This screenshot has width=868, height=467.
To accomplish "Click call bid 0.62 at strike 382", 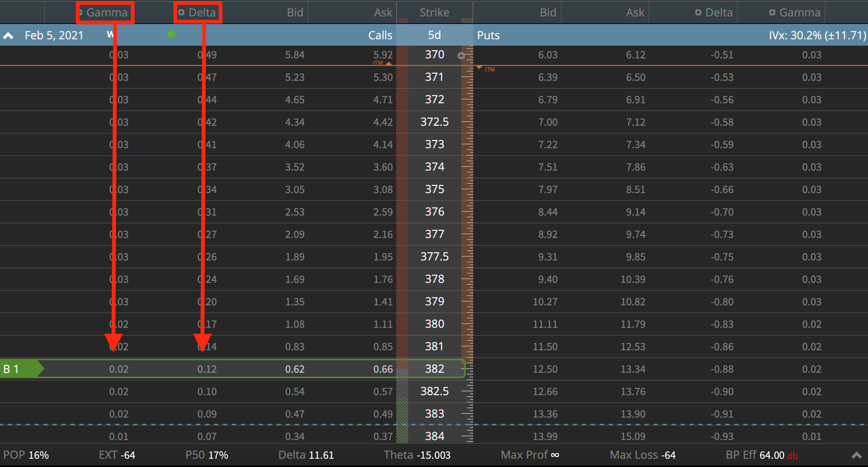I will [295, 369].
